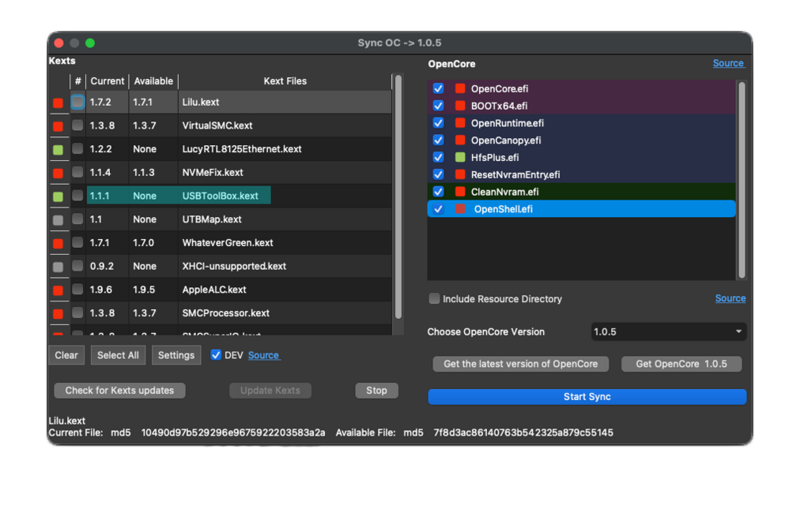The width and height of the screenshot is (800, 505).
Task: Click the Clear button
Action: click(x=67, y=355)
